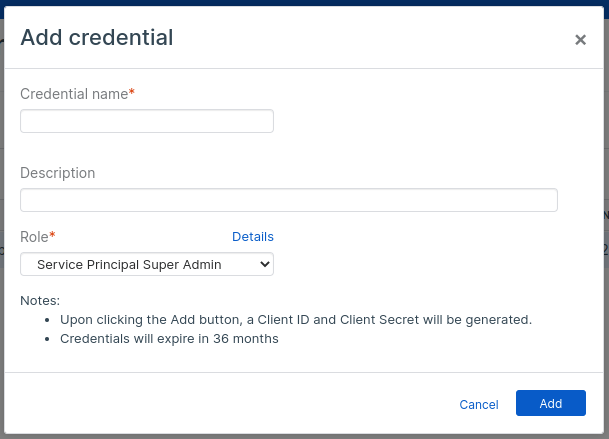Click red asterisk beside Credential name
Screen dimensions: 609x439
click(x=132, y=92)
